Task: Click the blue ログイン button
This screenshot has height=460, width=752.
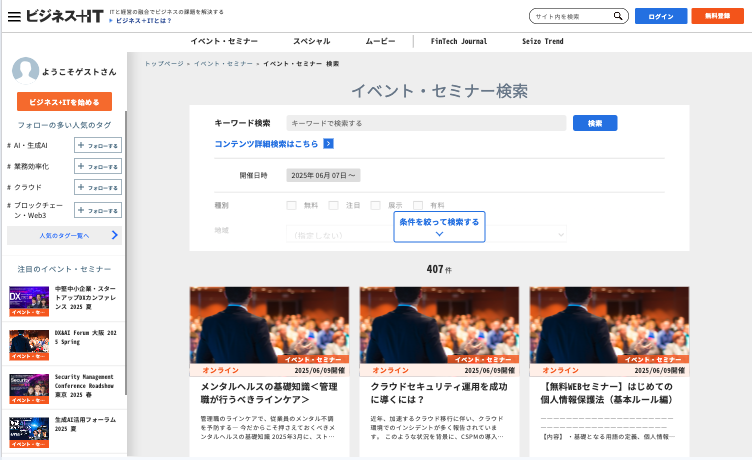Action: 661,16
